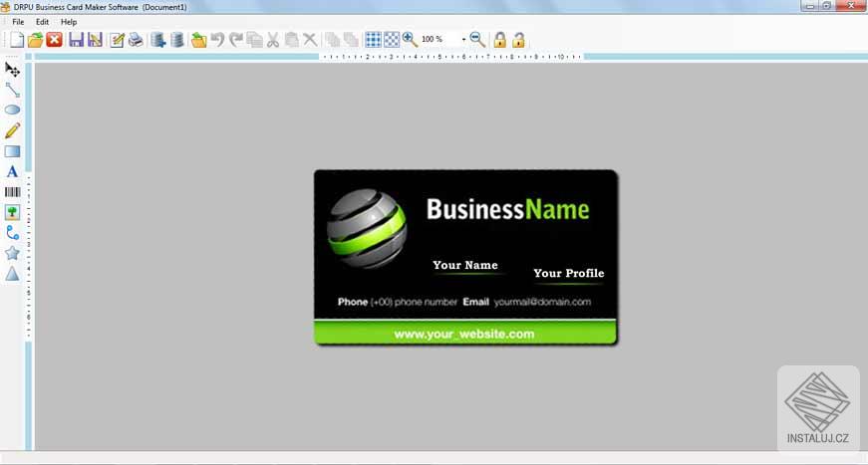
Task: Click the horizontal ruler scale
Action: 452,57
